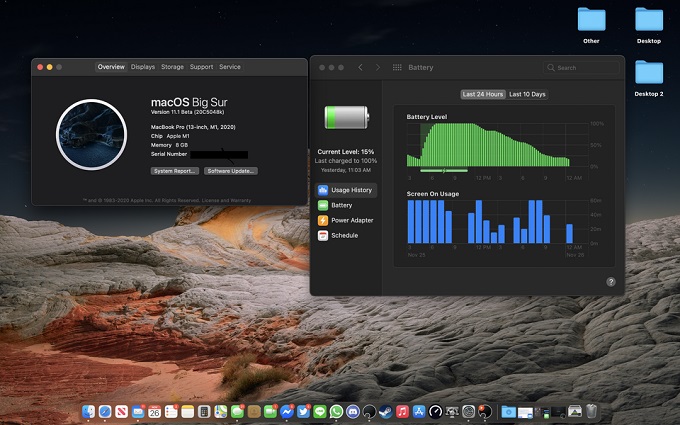The width and height of the screenshot is (680, 425).
Task: Open Reminders in the dock
Action: pos(171,411)
